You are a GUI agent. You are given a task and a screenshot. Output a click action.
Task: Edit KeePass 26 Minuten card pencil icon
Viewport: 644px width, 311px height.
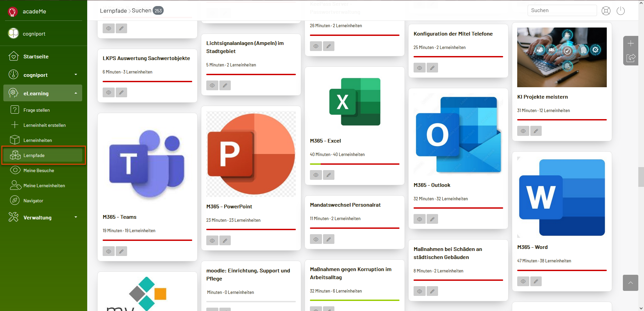coord(329,46)
